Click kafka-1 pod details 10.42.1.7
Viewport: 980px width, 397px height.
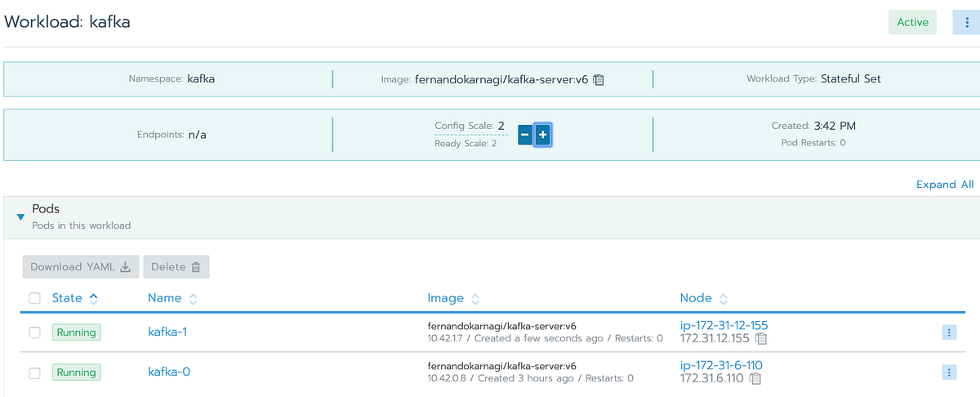545,338
